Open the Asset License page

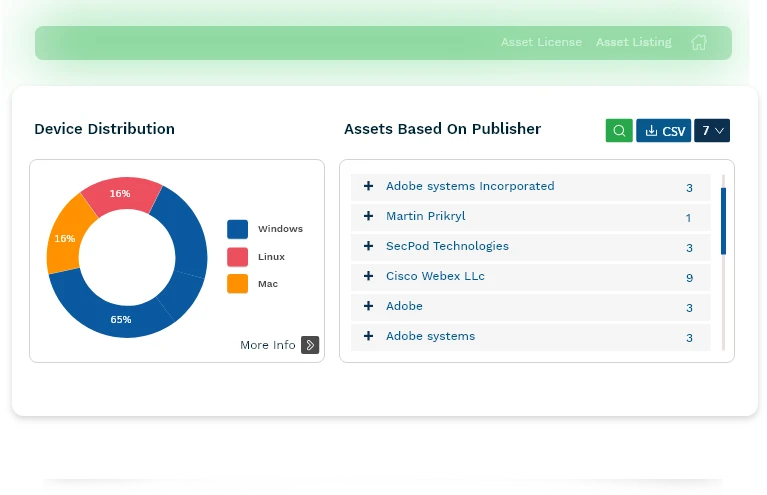pyautogui.click(x=541, y=42)
